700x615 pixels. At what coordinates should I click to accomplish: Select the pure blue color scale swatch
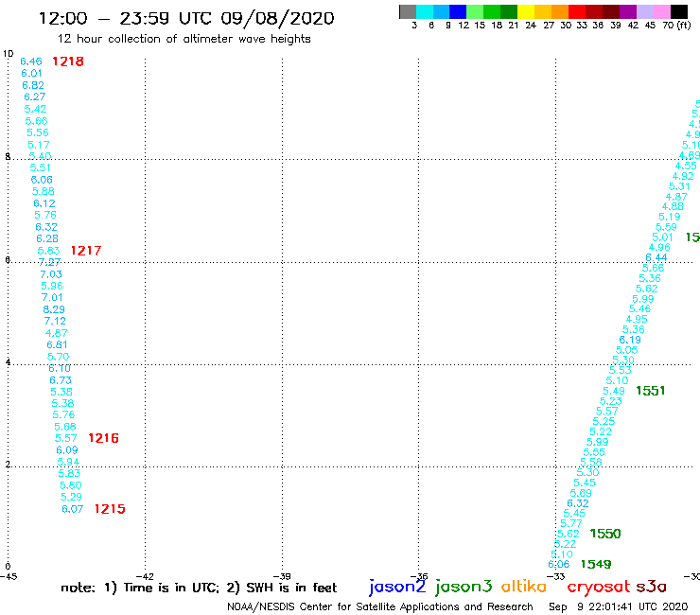point(458,11)
